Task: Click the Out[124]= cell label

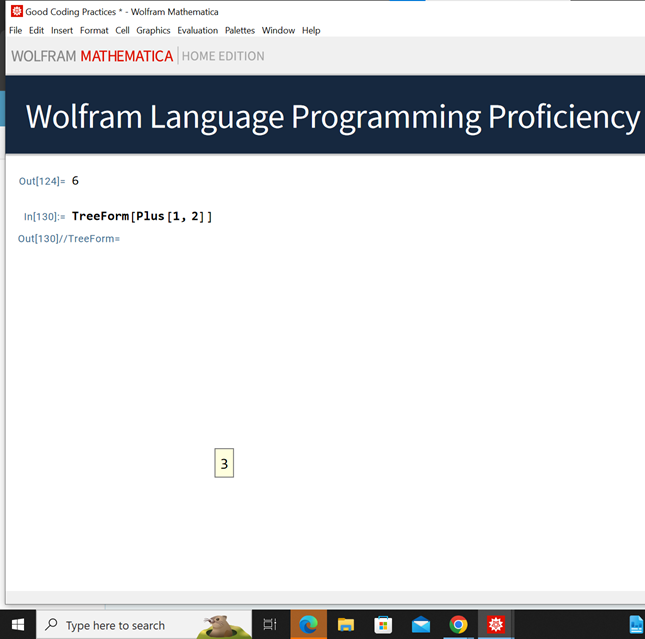Action: click(x=42, y=181)
